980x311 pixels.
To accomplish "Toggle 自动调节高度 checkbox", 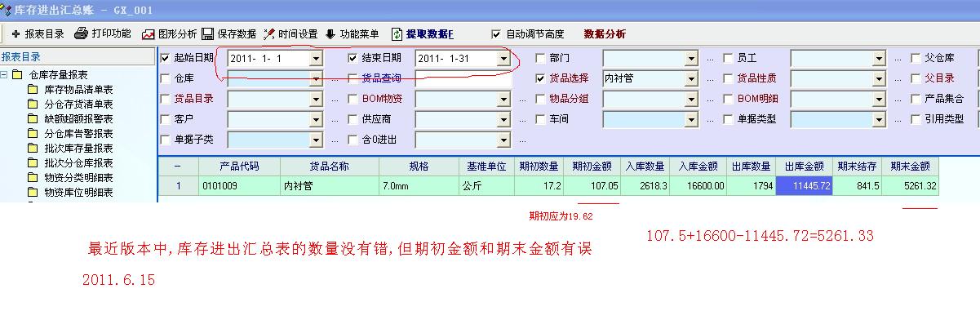I will click(x=496, y=34).
